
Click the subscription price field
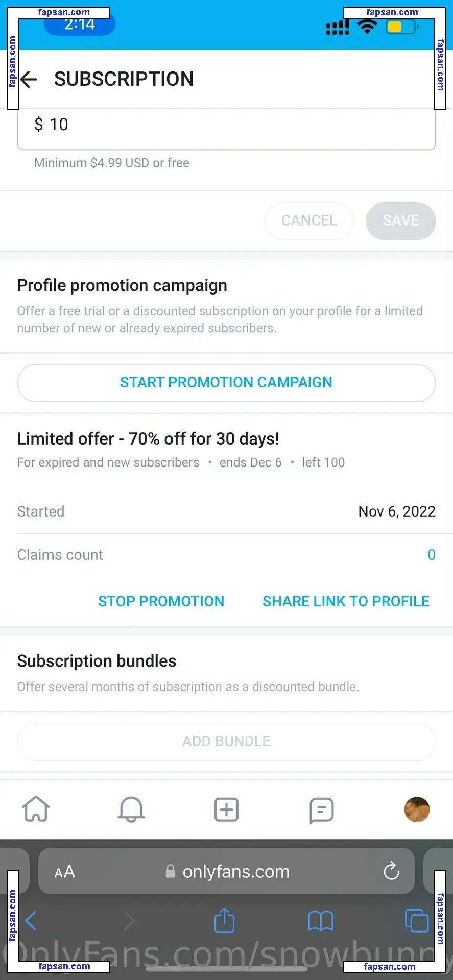pos(226,128)
